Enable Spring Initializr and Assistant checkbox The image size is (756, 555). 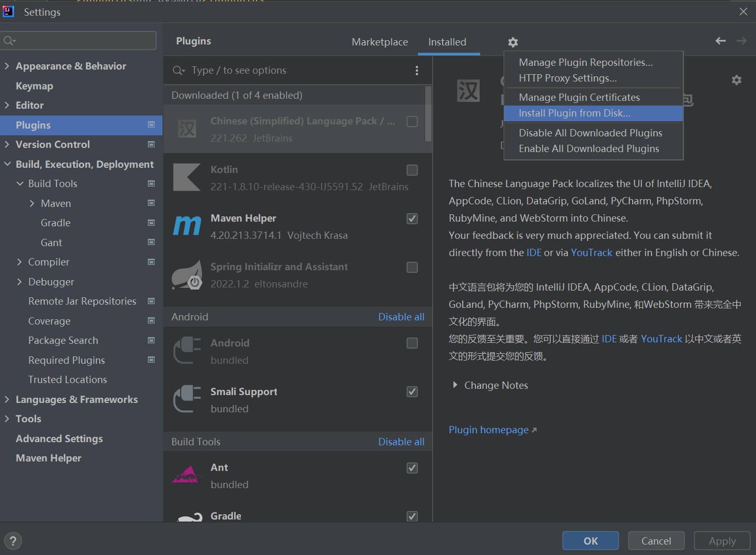pyautogui.click(x=412, y=267)
